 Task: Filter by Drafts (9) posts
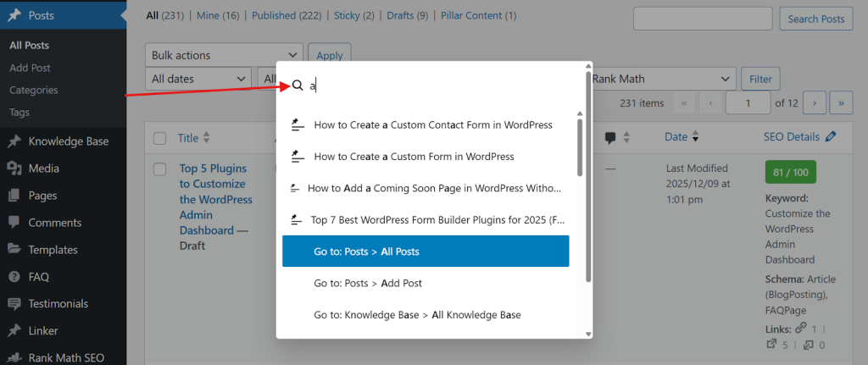click(x=407, y=15)
